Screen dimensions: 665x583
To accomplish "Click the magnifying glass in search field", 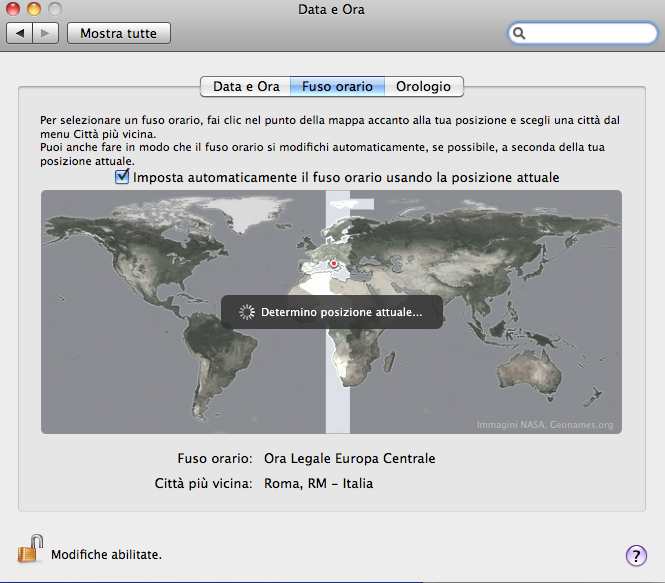I will [520, 34].
